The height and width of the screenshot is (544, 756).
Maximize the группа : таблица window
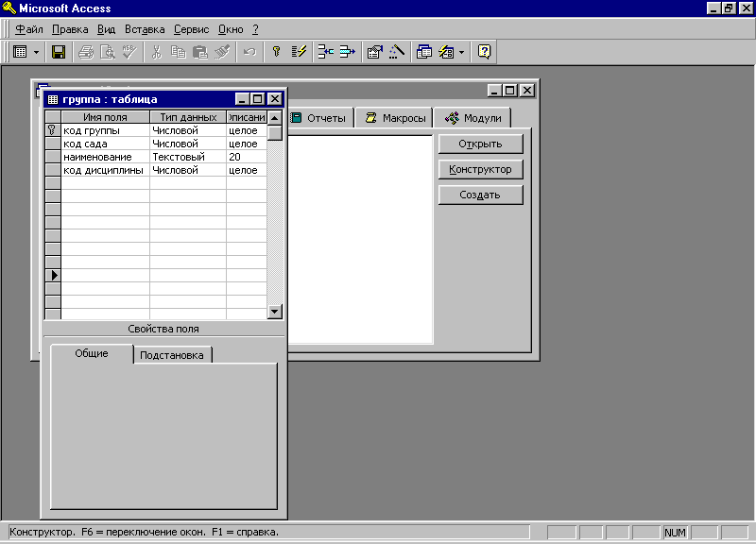tap(258, 99)
